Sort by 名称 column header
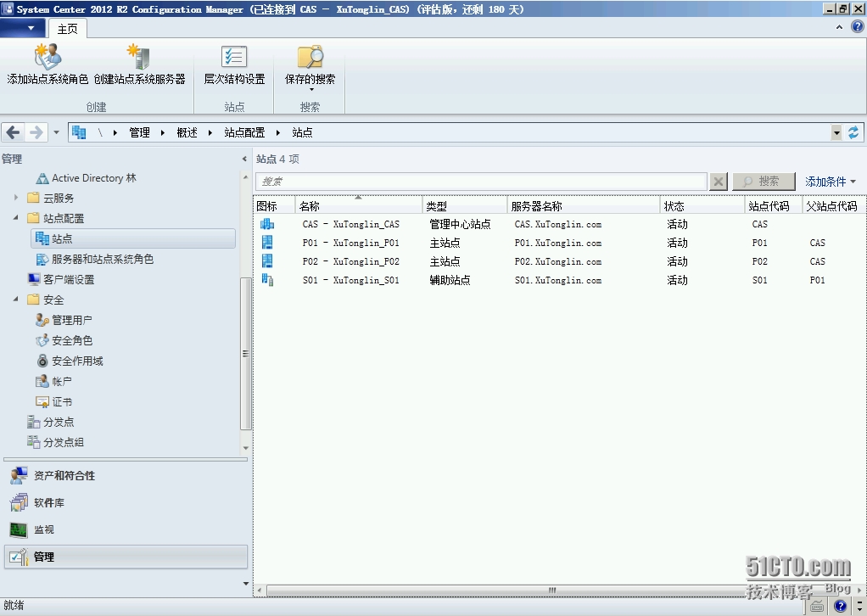 pos(359,205)
